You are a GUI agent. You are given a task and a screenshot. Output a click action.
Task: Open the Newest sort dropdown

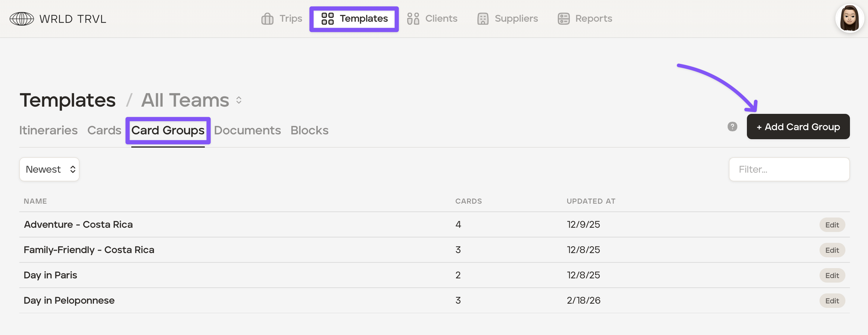click(49, 169)
